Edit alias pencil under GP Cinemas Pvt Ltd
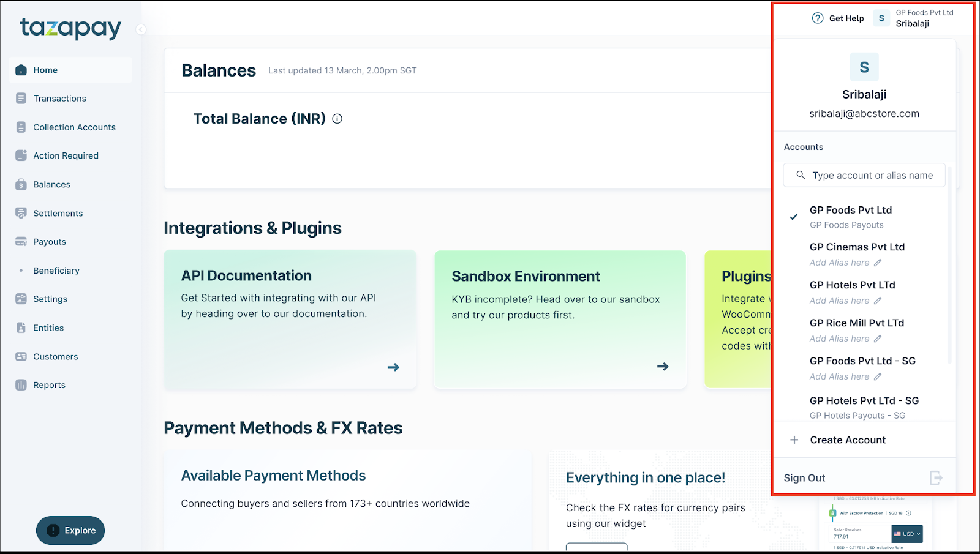 click(x=878, y=263)
